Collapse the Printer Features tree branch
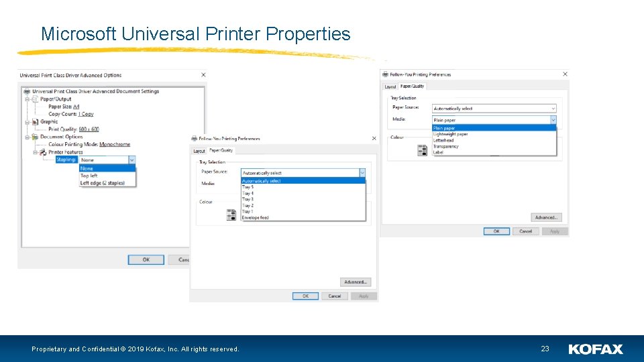This screenshot has height=362, width=644. pyautogui.click(x=36, y=152)
